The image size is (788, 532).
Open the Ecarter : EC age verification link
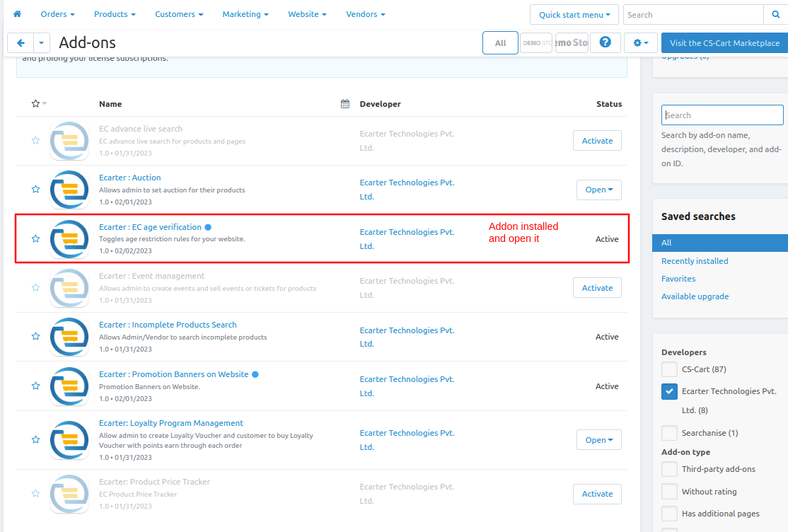pos(150,227)
